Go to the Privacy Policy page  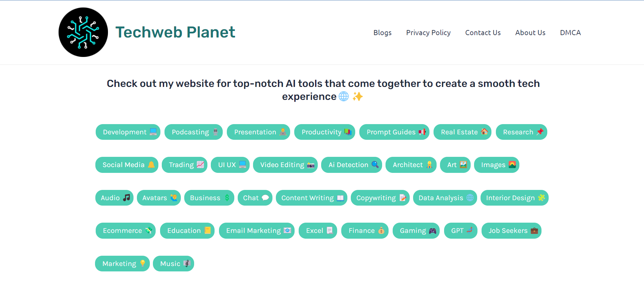[x=428, y=33]
